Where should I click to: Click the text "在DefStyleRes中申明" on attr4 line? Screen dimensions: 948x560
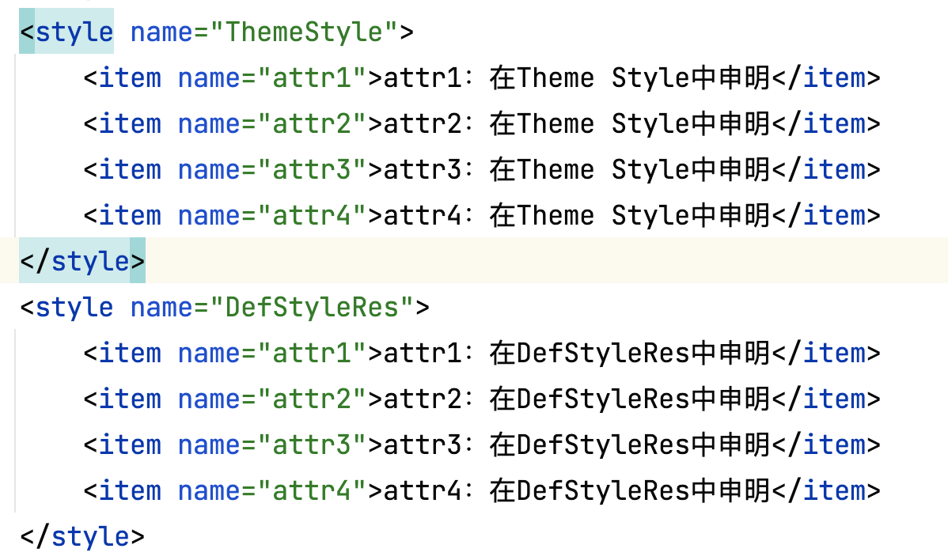point(629,490)
